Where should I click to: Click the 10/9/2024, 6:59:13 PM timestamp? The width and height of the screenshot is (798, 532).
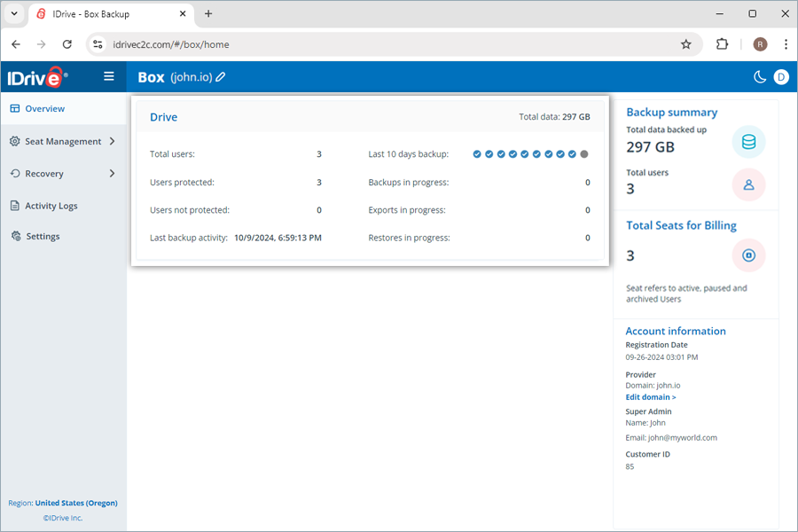278,238
